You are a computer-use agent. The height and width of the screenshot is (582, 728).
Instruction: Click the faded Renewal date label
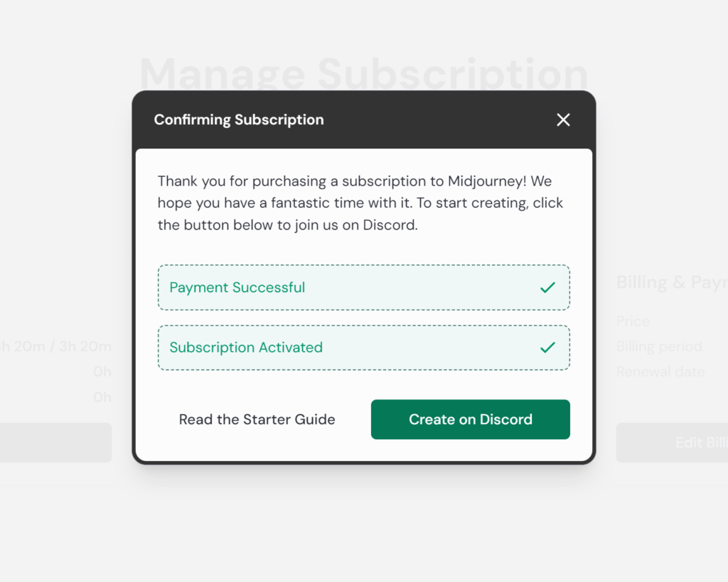(660, 371)
